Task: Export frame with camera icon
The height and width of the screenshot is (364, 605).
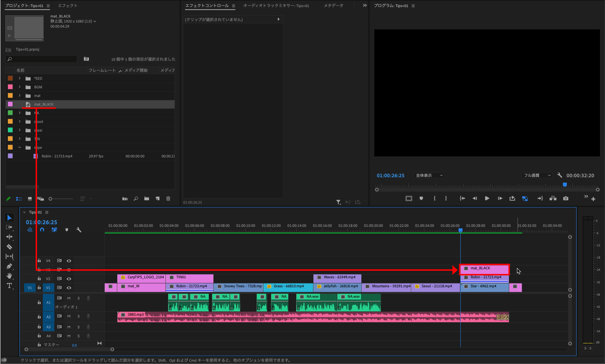Action: click(x=566, y=198)
